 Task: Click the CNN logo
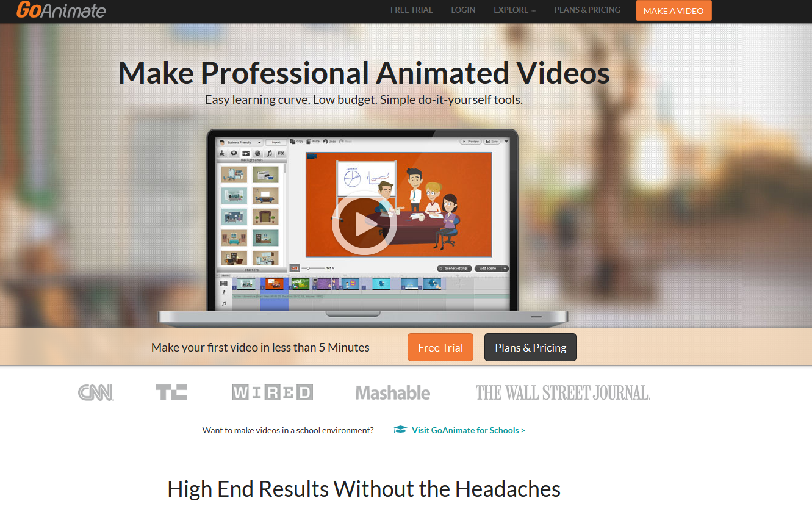pyautogui.click(x=96, y=392)
